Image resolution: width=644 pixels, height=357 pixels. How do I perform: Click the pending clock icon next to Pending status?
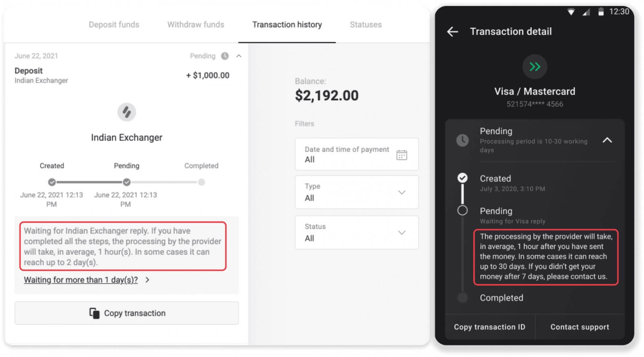[224, 56]
